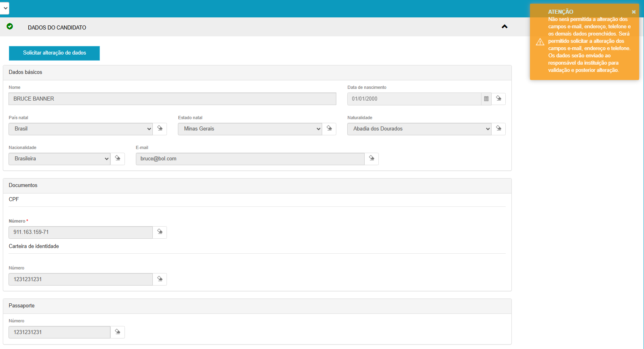
Task: Click E-mail field bruce@bol.com
Action: coord(250,159)
